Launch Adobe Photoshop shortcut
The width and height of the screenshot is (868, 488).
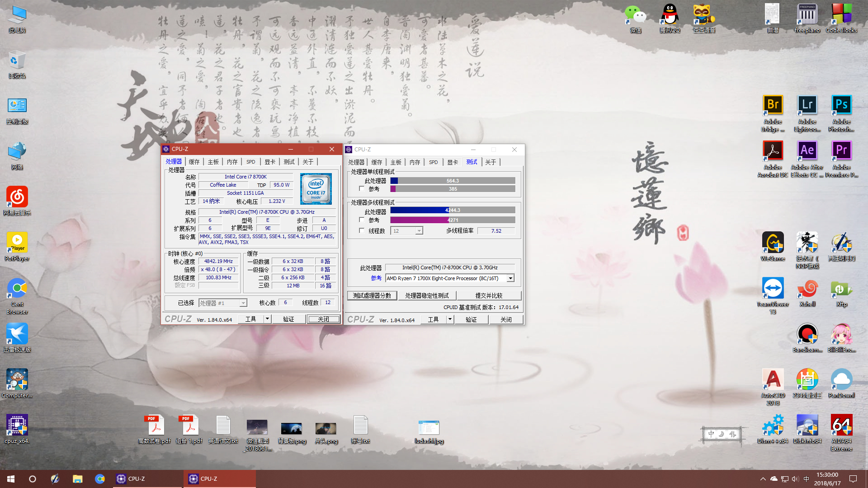pos(841,114)
